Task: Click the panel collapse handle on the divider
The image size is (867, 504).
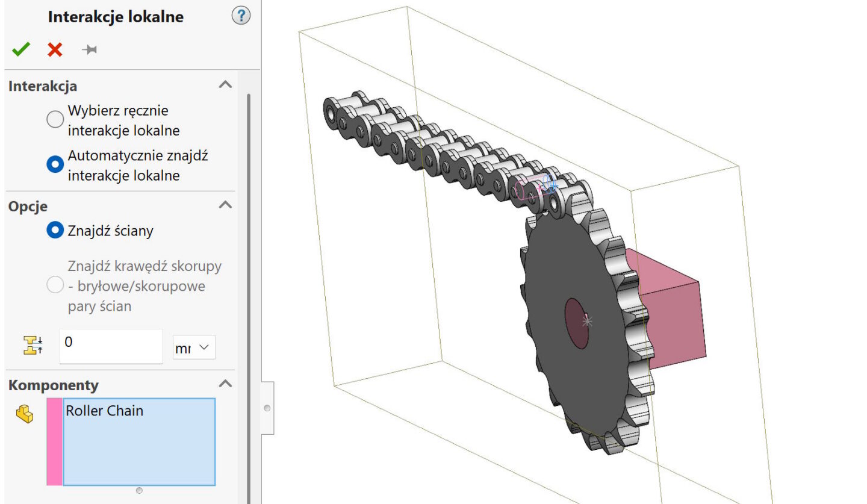Action: pos(267,408)
